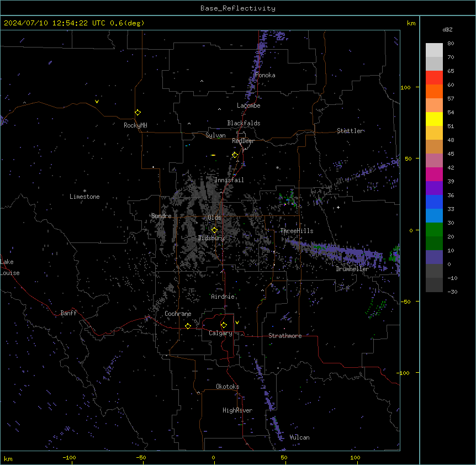Select the ThreeHills label
This screenshot has height=465, width=476.
[297, 231]
